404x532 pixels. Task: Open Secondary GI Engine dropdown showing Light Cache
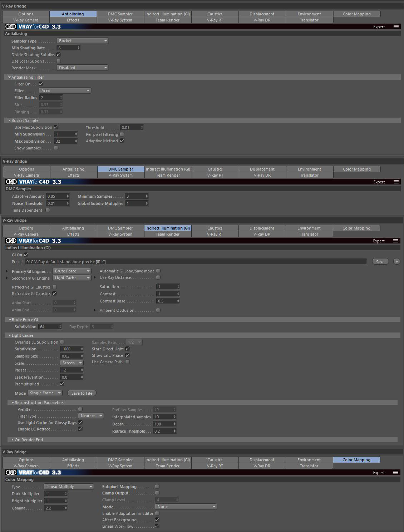[x=72, y=278]
